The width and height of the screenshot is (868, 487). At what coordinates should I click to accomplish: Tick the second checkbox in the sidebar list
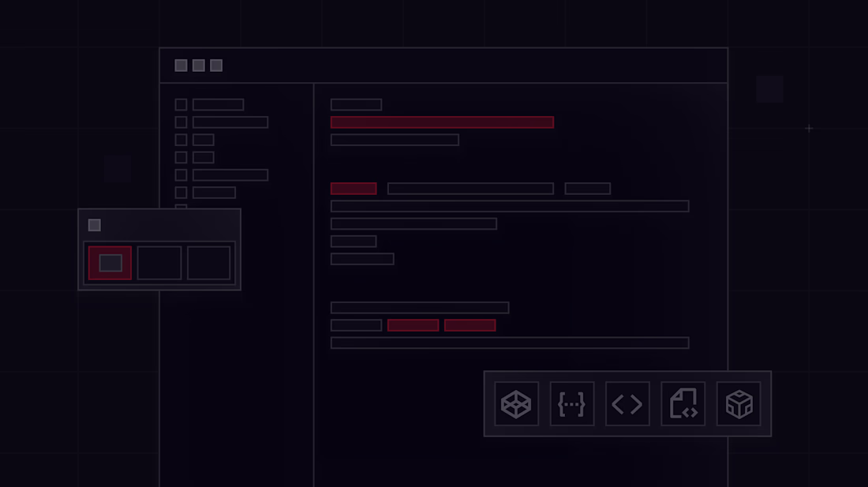[181, 122]
